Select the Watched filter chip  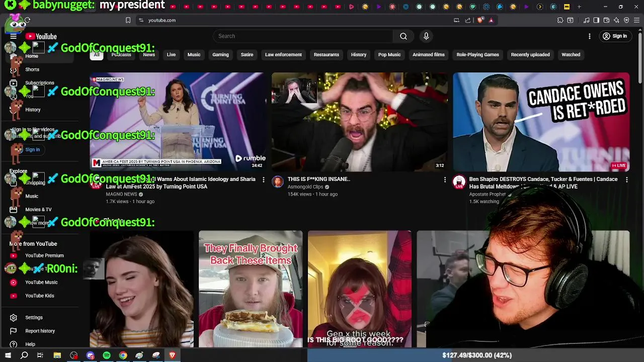(x=571, y=55)
